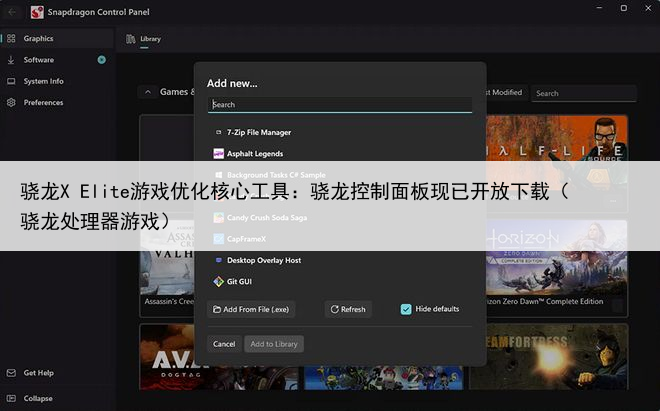The height and width of the screenshot is (411, 660).
Task: Open Preferences gear icon
Action: 11,102
